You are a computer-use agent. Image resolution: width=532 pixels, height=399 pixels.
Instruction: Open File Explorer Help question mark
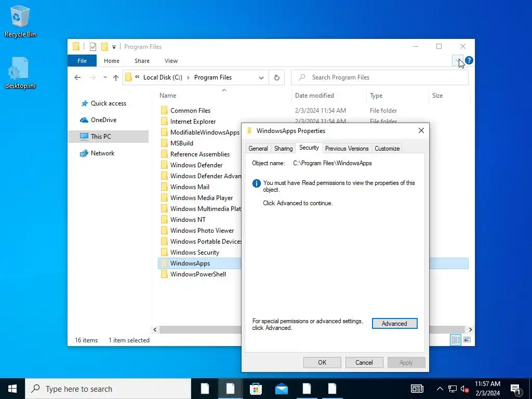[x=469, y=60]
